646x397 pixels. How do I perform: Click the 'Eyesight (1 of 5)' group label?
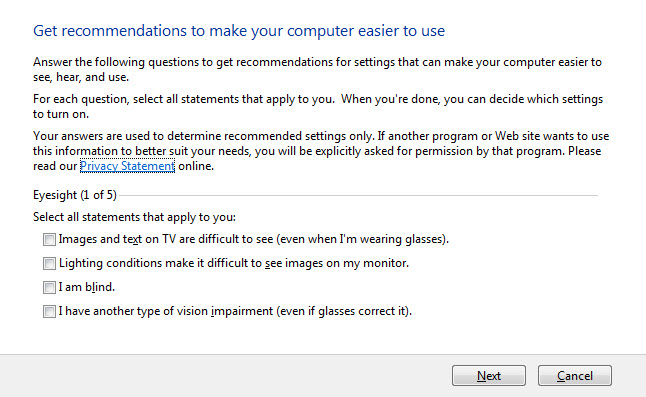point(75,195)
